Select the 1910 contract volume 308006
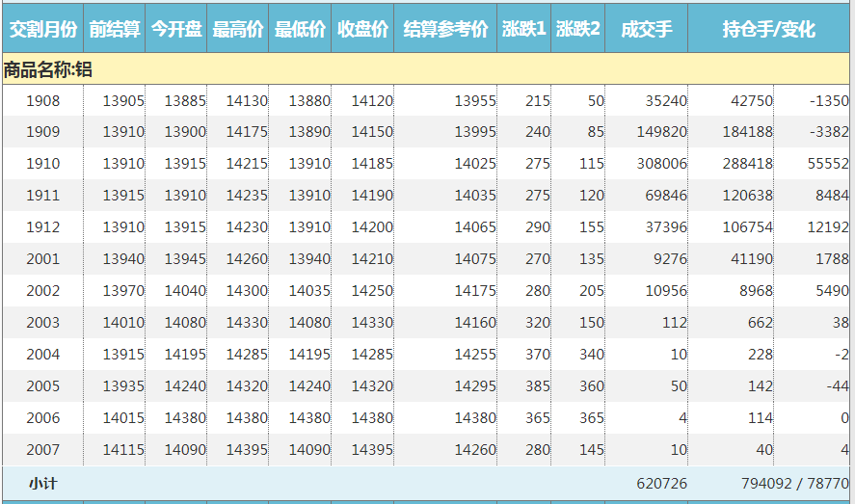The height and width of the screenshot is (504, 855). coord(661,164)
